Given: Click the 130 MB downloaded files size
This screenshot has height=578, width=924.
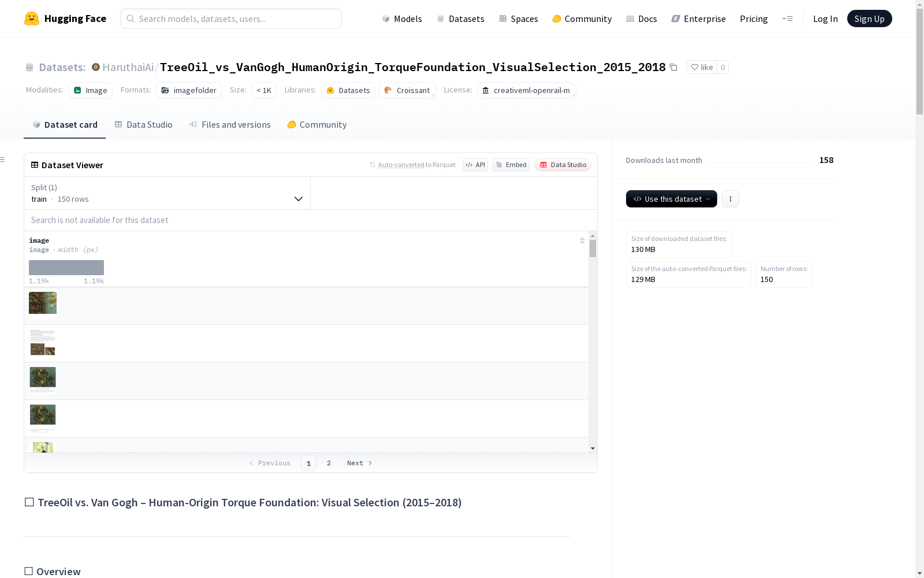Looking at the screenshot, I should pyautogui.click(x=643, y=250).
